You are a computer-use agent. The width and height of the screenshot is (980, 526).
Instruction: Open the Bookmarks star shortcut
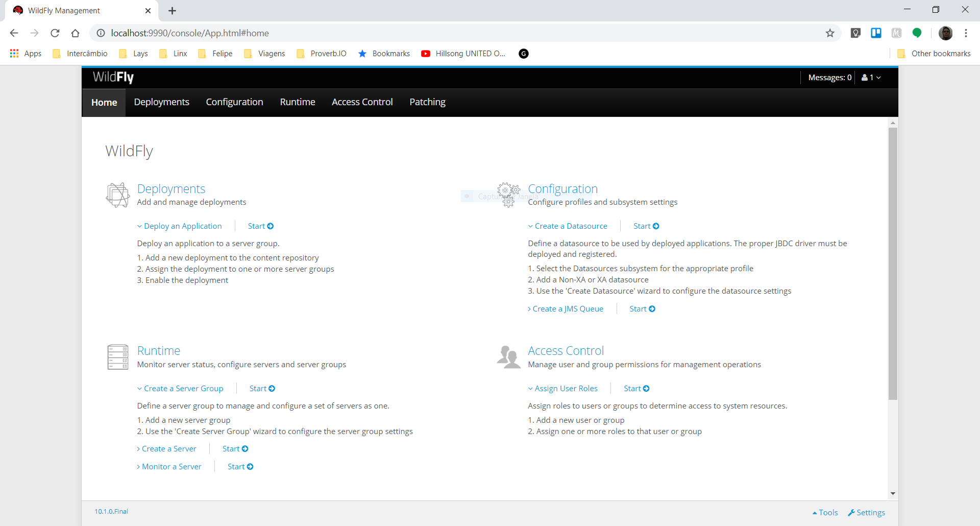click(x=384, y=54)
